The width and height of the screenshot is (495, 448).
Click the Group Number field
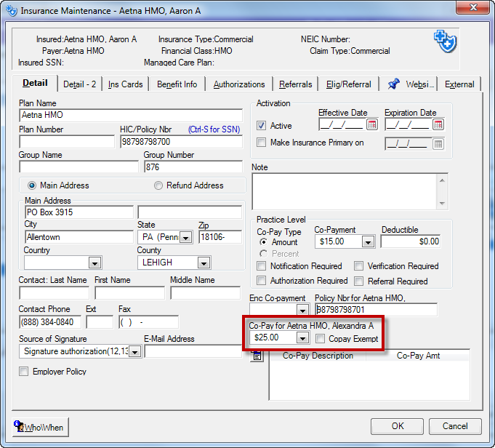pos(193,167)
